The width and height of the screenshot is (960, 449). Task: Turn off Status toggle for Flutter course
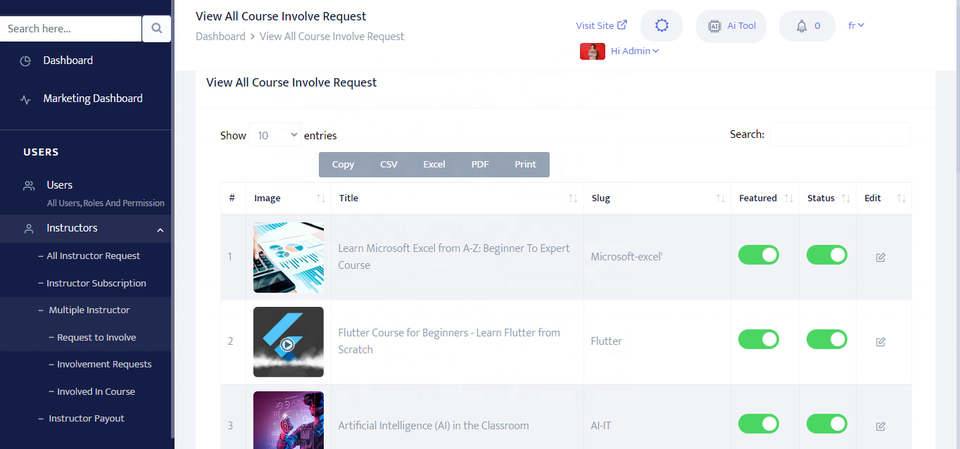pos(827,341)
